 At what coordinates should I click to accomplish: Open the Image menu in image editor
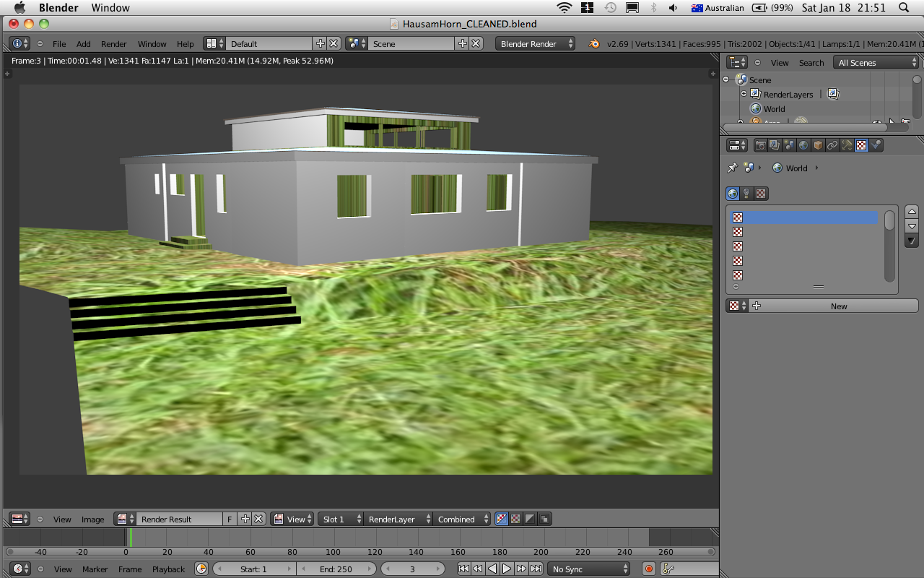point(92,519)
